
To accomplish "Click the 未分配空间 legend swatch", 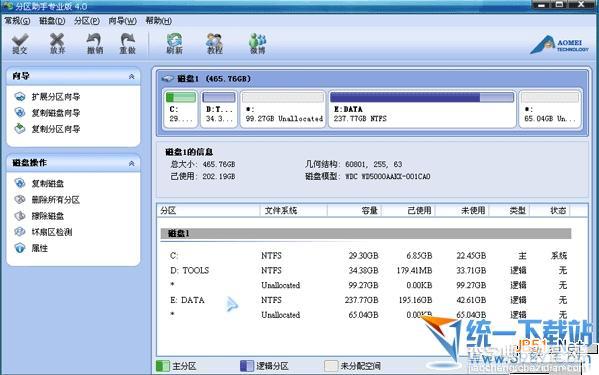I will click(331, 366).
